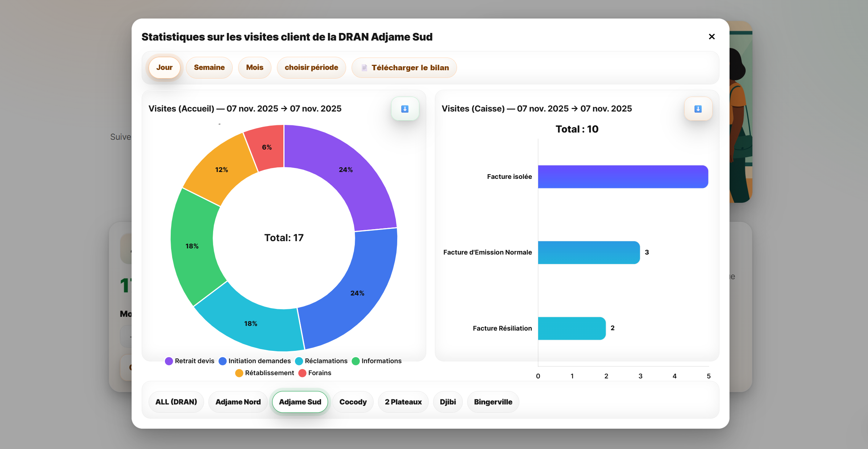Image resolution: width=868 pixels, height=449 pixels.
Task: Select ALL (DRAN) agency filter
Action: pyautogui.click(x=176, y=402)
